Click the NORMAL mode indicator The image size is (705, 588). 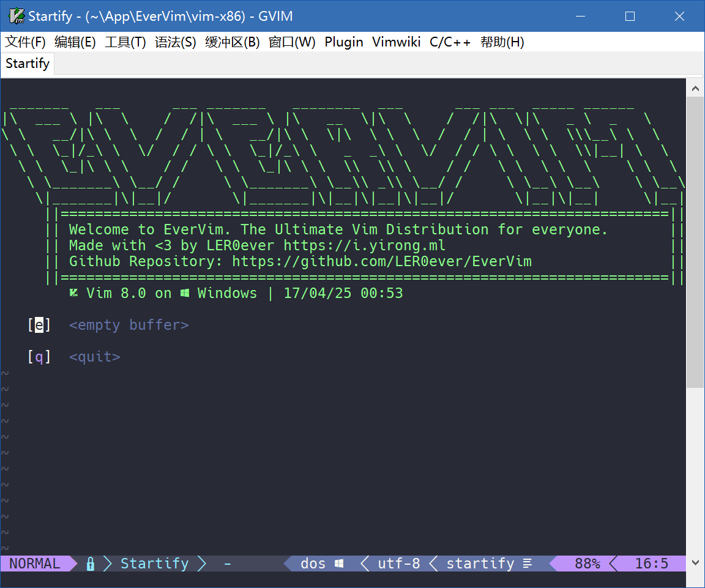[x=35, y=564]
